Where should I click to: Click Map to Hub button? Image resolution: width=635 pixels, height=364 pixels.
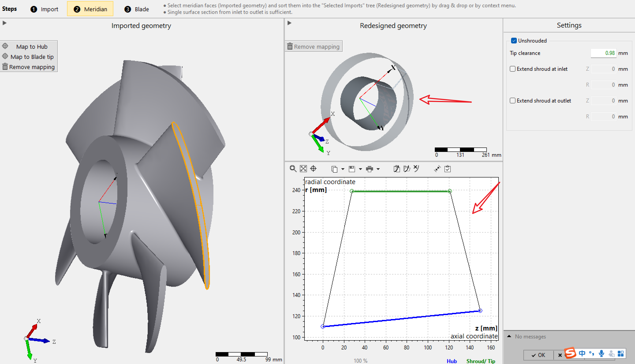(x=32, y=47)
